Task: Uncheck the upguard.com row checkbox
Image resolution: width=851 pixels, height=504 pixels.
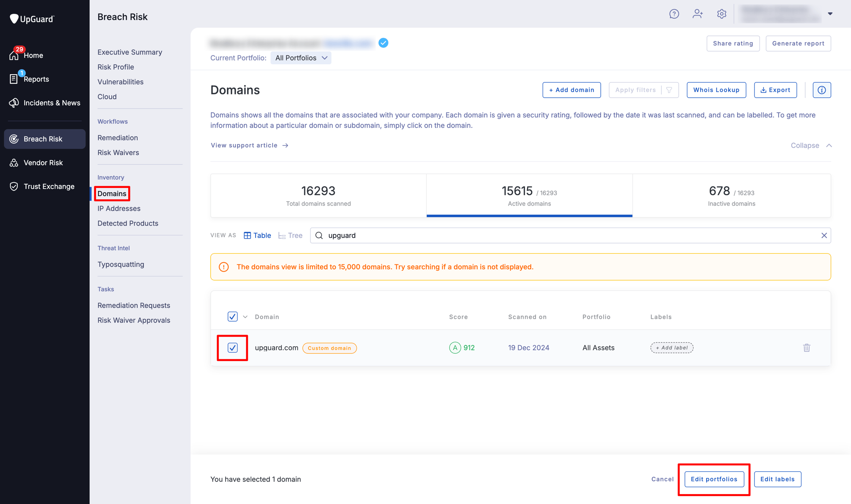Action: [x=233, y=348]
